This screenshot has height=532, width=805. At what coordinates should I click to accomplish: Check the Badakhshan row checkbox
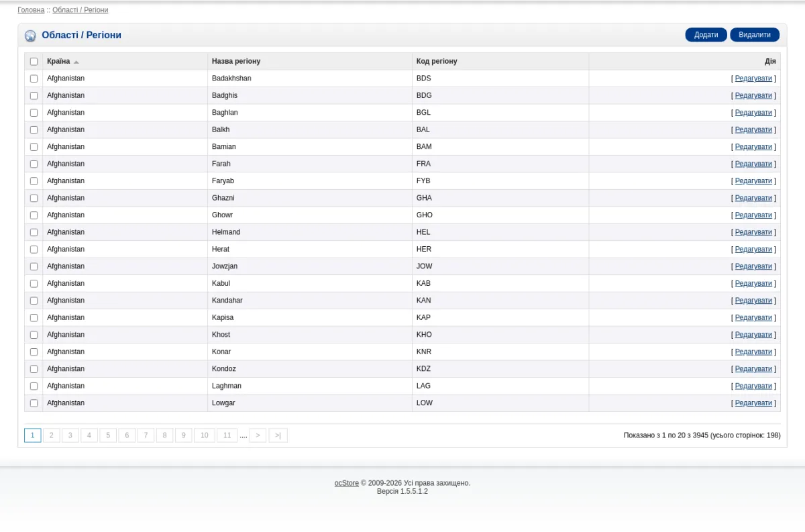point(34,78)
